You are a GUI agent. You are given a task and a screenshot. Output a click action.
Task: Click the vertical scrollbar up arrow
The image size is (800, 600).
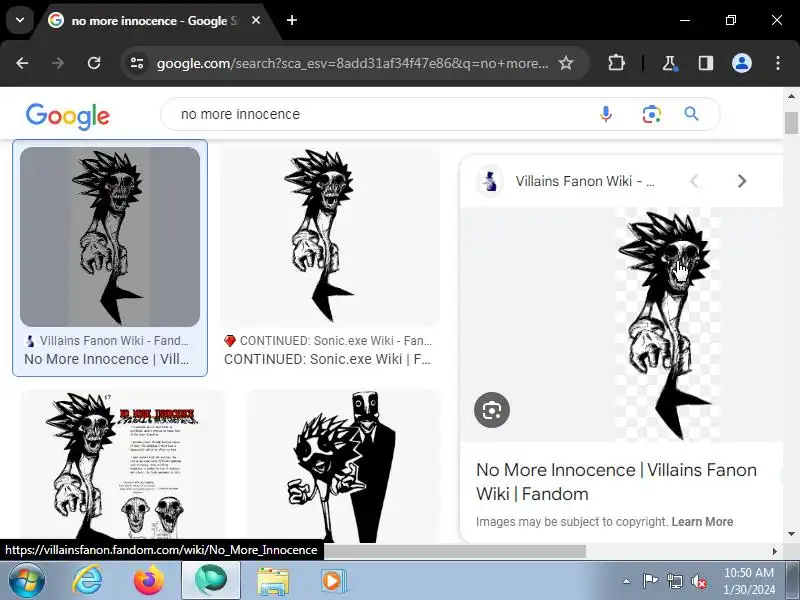(x=791, y=96)
